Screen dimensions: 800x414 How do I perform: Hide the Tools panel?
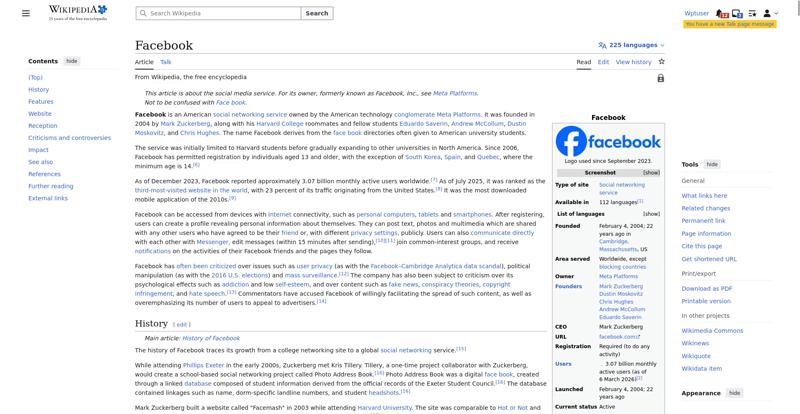click(x=712, y=164)
